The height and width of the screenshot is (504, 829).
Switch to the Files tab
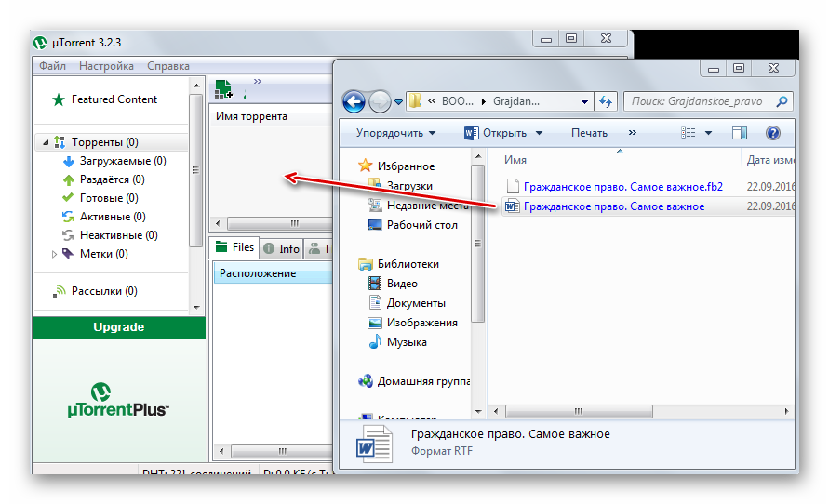pyautogui.click(x=235, y=247)
